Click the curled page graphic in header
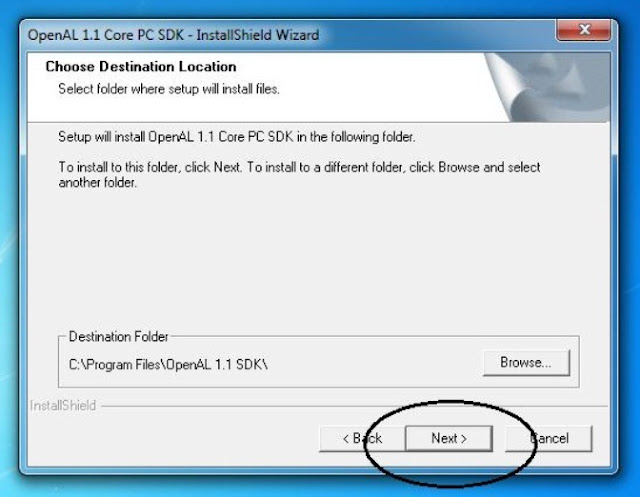640x497 pixels. coord(547,87)
